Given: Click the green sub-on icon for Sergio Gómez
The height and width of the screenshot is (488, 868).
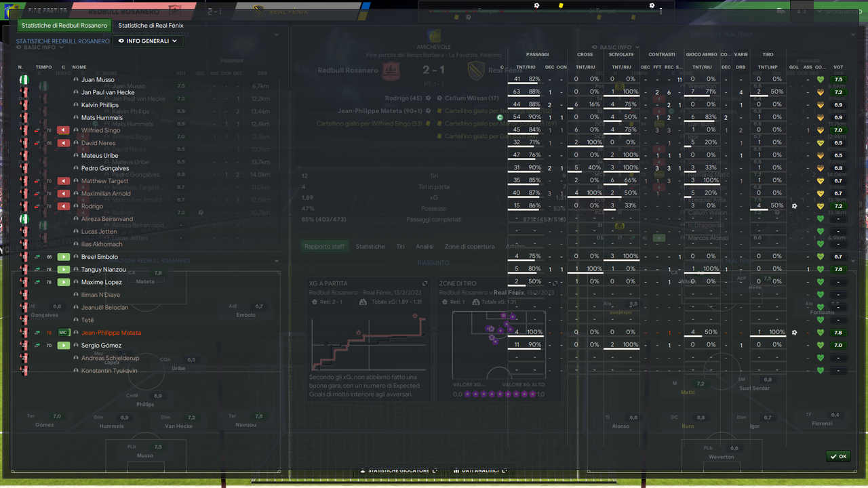Looking at the screenshot, I should pyautogui.click(x=64, y=346).
